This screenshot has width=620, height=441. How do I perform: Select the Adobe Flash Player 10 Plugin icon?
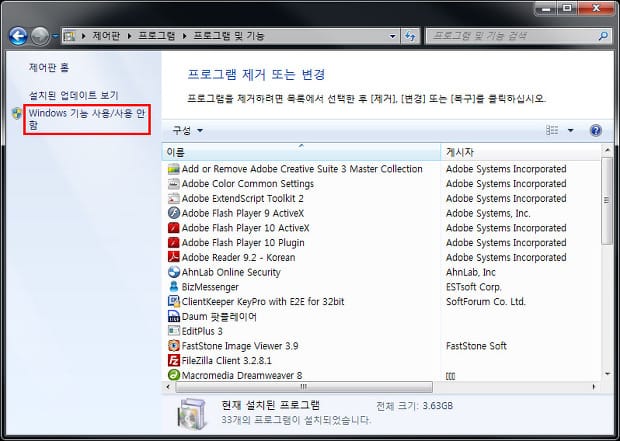coord(173,242)
